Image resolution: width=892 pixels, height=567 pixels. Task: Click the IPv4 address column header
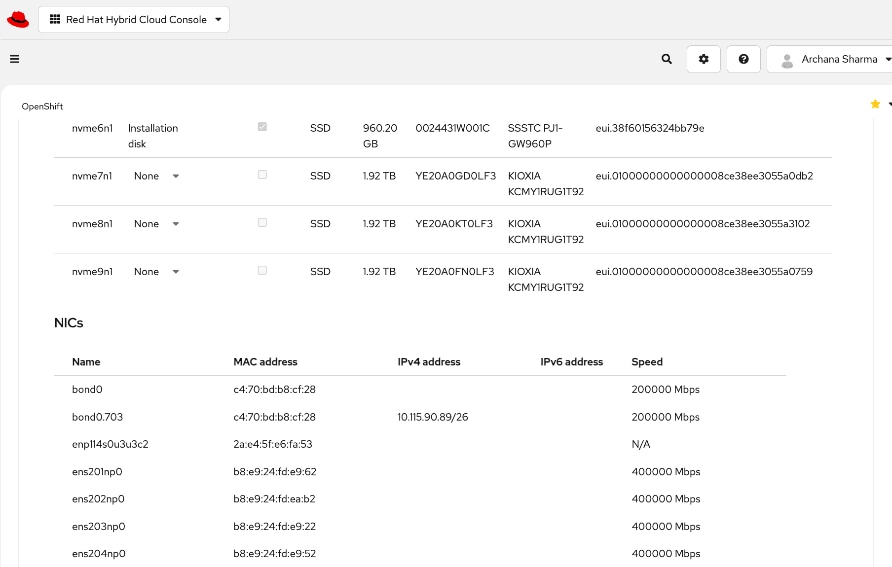point(429,362)
